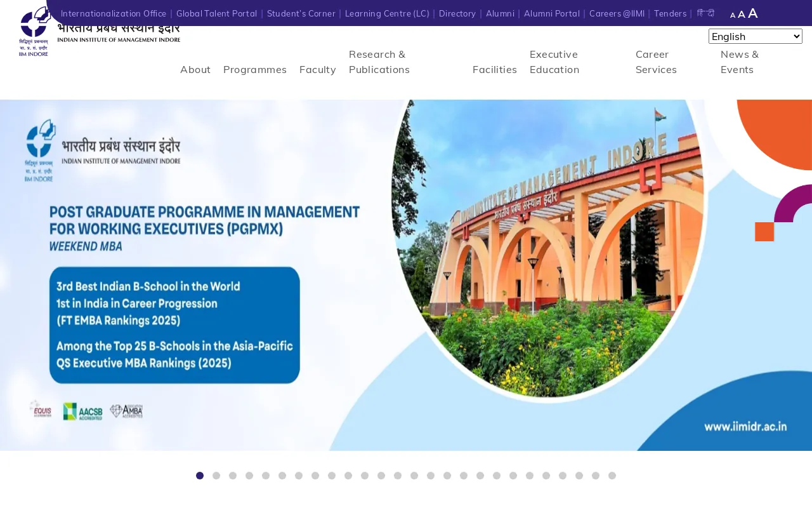Select largest font size A
This screenshot has width=812, height=508.
tap(753, 13)
